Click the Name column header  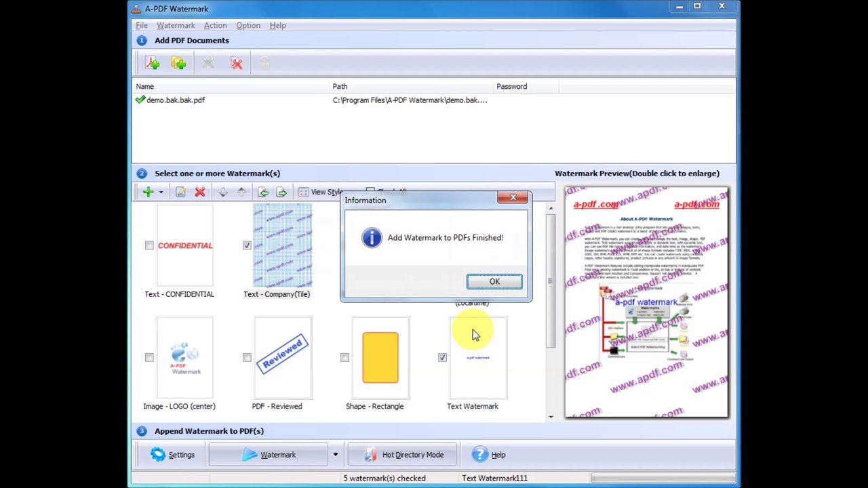point(231,86)
